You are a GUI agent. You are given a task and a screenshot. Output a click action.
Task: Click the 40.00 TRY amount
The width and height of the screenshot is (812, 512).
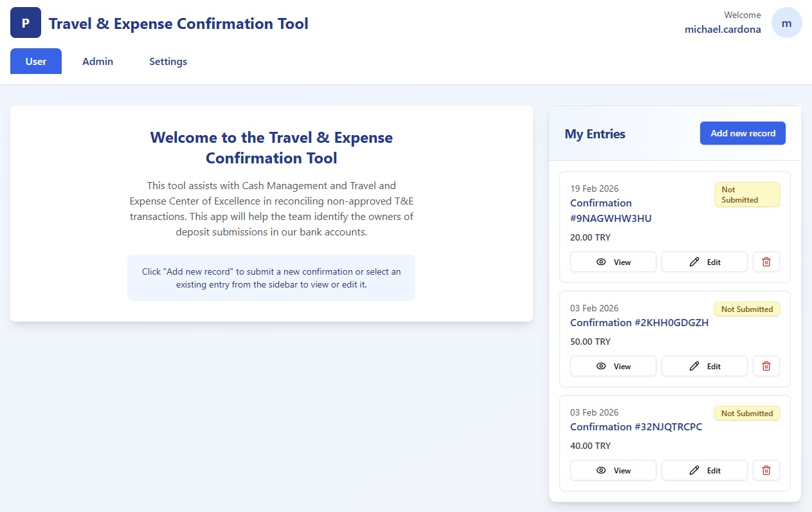590,446
